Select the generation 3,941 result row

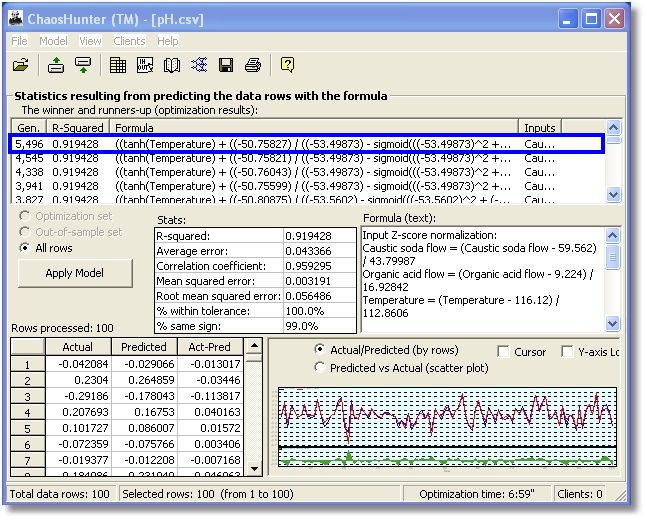[306, 186]
